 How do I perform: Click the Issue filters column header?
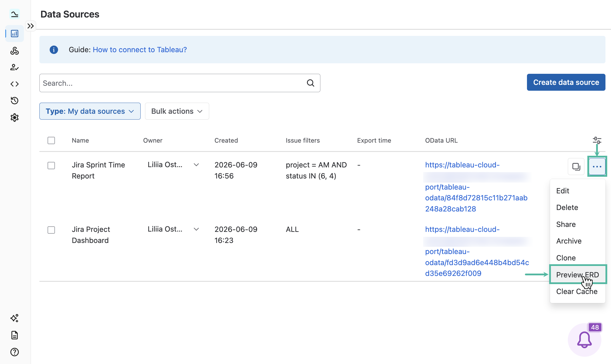(x=303, y=140)
